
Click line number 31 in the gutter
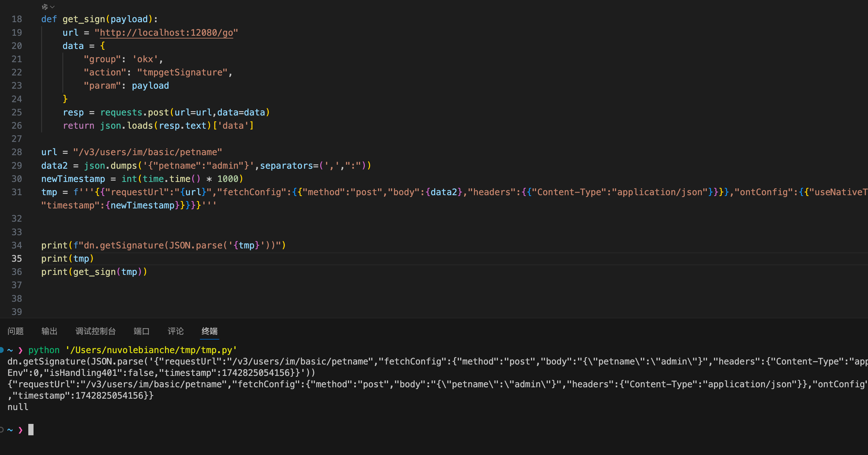[17, 192]
